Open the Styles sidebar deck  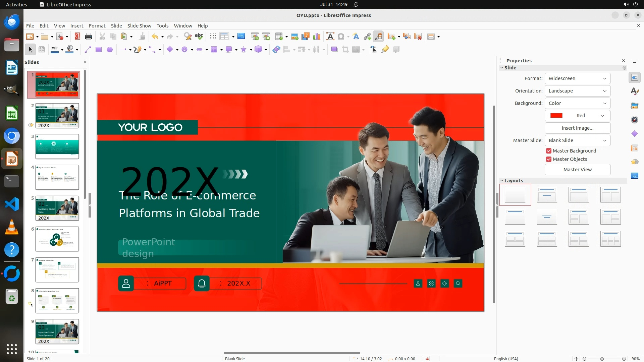point(634,92)
